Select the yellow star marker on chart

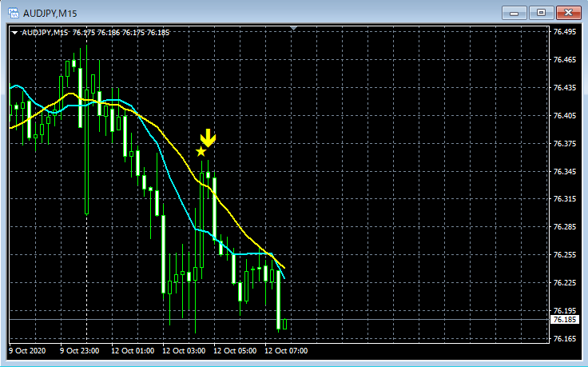pos(201,152)
